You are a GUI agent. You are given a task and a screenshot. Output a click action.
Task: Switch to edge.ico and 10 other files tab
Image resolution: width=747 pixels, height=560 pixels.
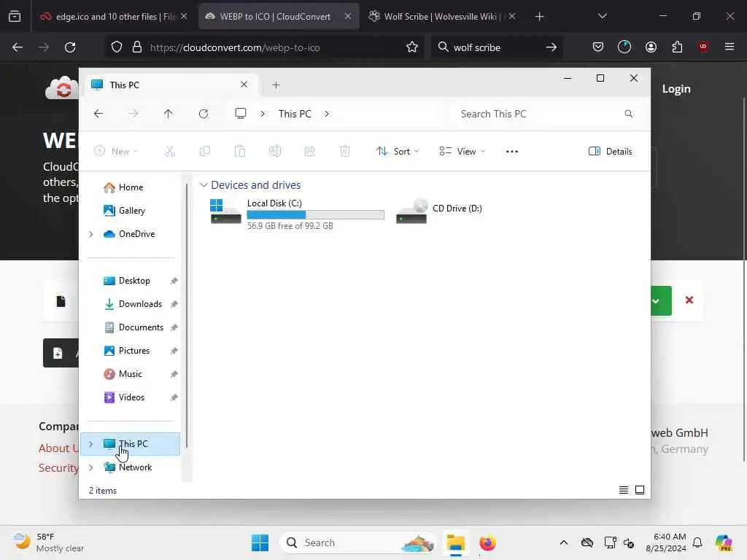pos(114,17)
